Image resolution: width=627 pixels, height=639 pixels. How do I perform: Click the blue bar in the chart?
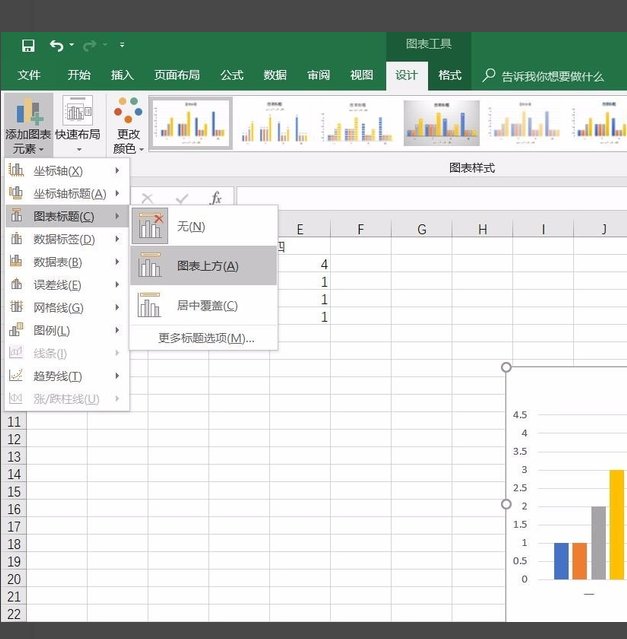[561, 561]
